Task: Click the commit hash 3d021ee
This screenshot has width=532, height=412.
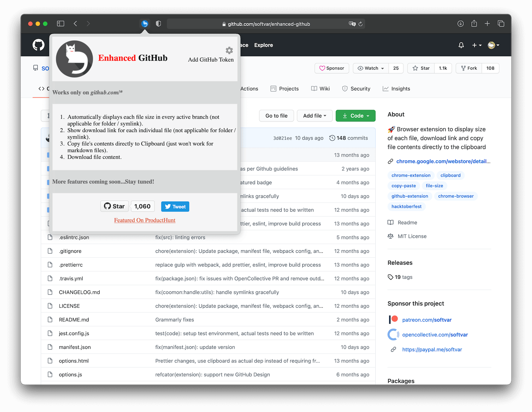Action: click(283, 138)
